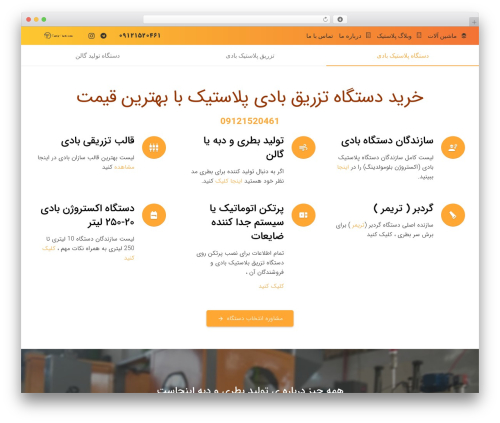Click the heading پرتکن اتوماتیک یا سیستم جدا کننده ضایعات
This screenshot has height=423, width=500.
tap(247, 222)
